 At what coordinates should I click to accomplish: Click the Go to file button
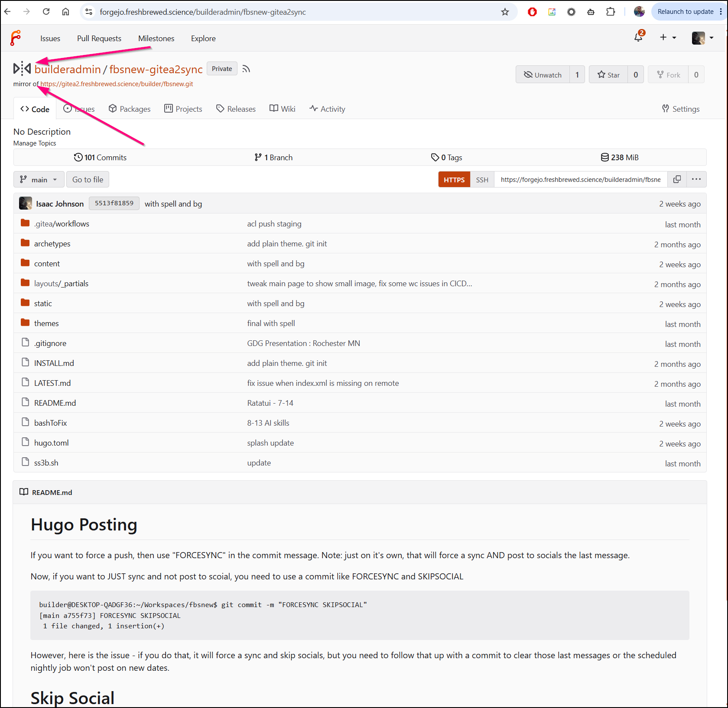[x=88, y=179]
